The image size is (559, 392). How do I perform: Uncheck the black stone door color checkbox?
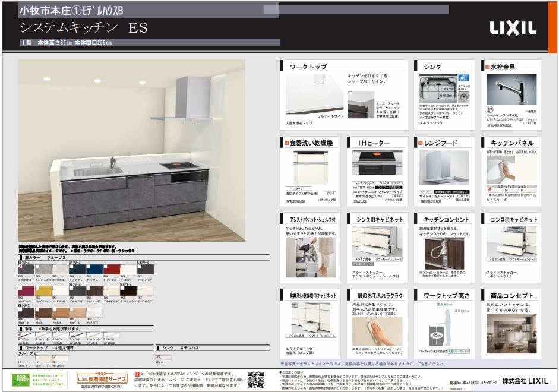pos(20,266)
